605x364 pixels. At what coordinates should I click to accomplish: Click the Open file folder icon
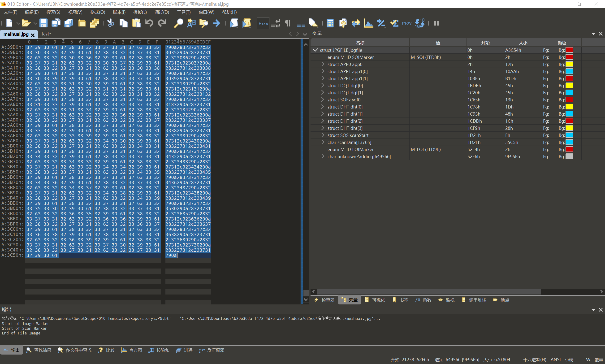pos(26,23)
